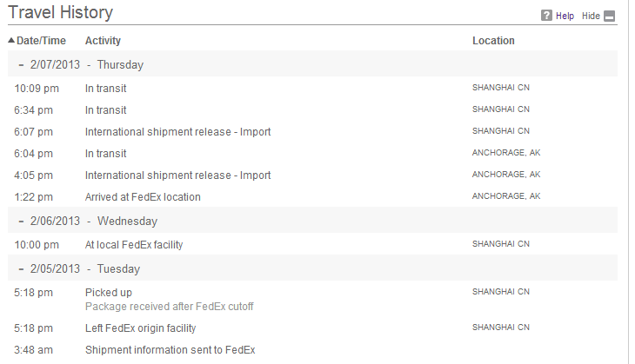Viewport: 635px width, 364px height.
Task: Select Shipment information sent to FedEx entry
Action: 170,350
